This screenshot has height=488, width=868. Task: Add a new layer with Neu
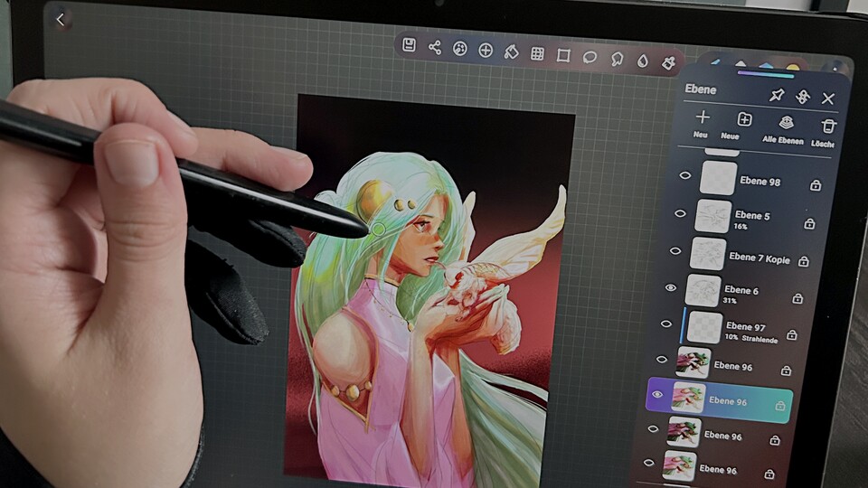[x=702, y=124]
